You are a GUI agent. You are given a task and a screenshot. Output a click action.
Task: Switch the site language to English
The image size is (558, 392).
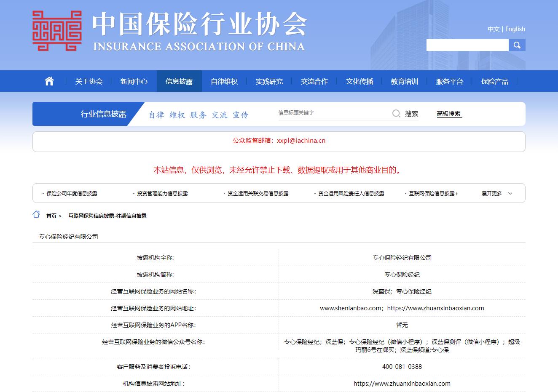pos(515,29)
